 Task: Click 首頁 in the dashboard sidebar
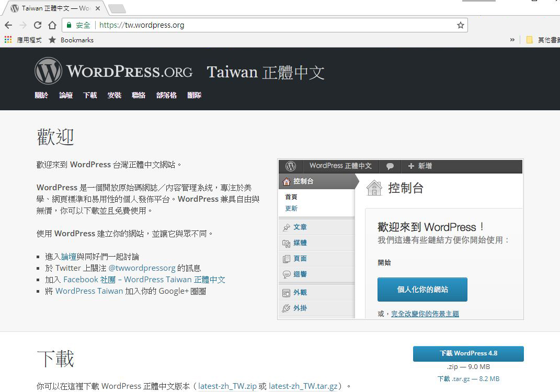pyautogui.click(x=291, y=197)
